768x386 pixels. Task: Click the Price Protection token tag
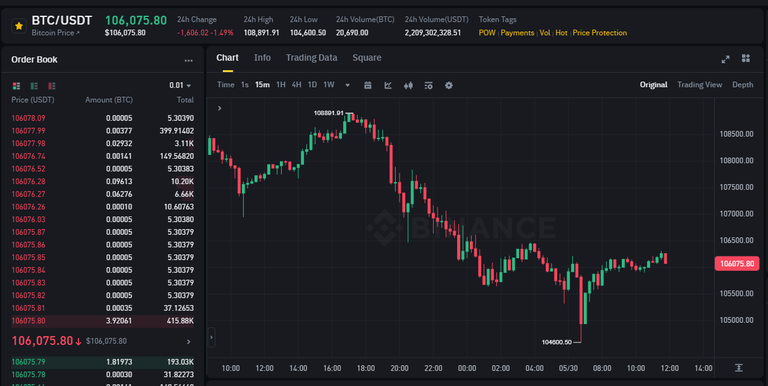pos(600,33)
